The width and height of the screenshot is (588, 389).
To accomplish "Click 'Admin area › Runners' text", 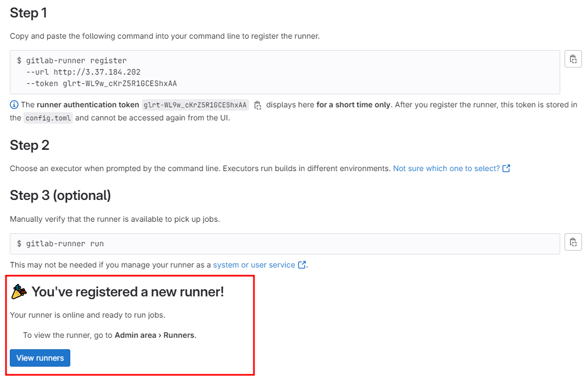I will pos(155,335).
